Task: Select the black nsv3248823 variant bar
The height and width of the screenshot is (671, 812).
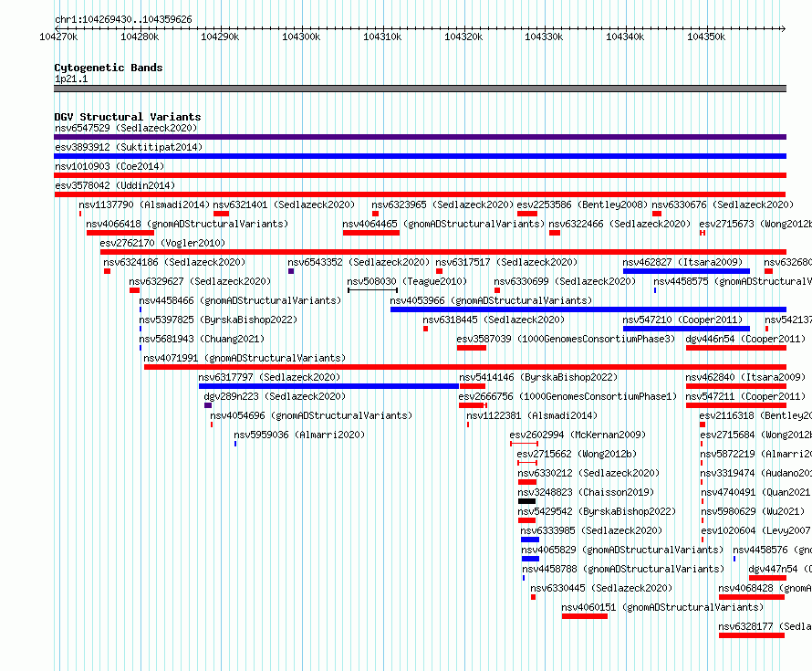Action: point(526,501)
